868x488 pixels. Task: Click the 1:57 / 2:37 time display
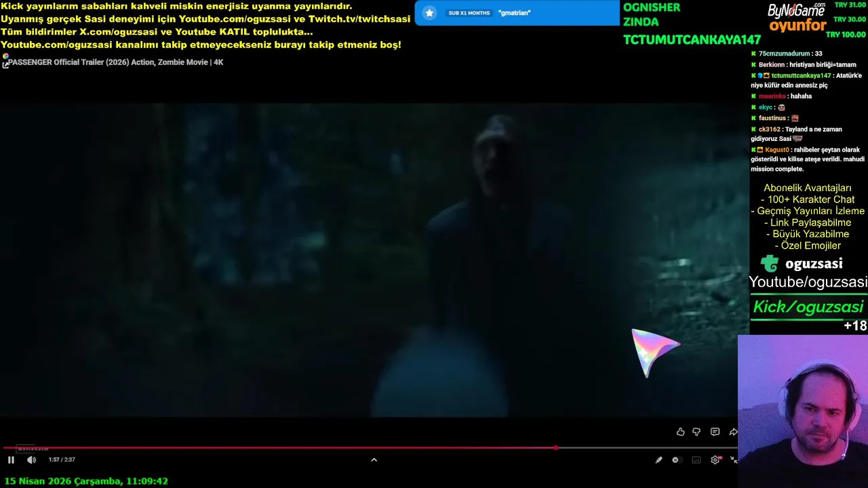[62, 460]
